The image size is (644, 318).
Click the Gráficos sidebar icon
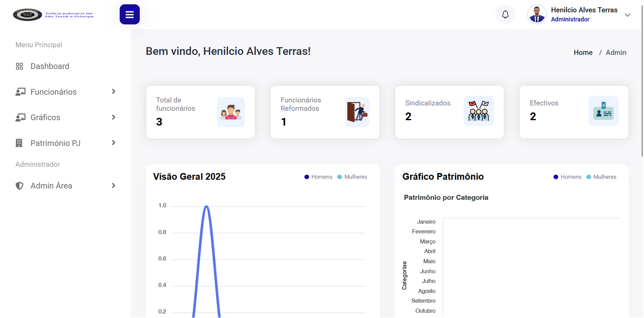(x=20, y=117)
